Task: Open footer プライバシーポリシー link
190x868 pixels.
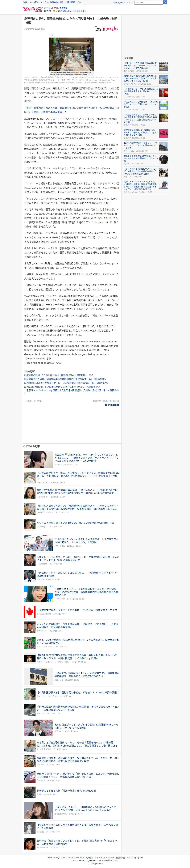Action: tap(56, 858)
